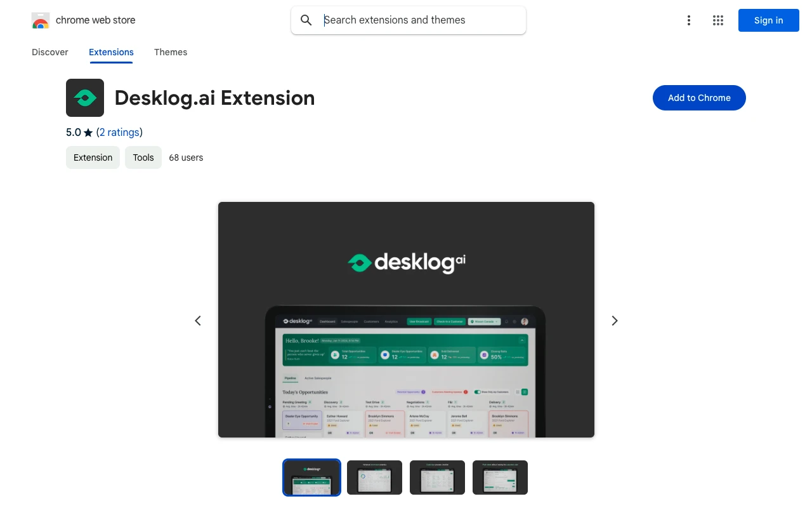Viewport: 812px width, 508px height.
Task: Click the fourth screenshot thumbnail
Action: point(500,477)
